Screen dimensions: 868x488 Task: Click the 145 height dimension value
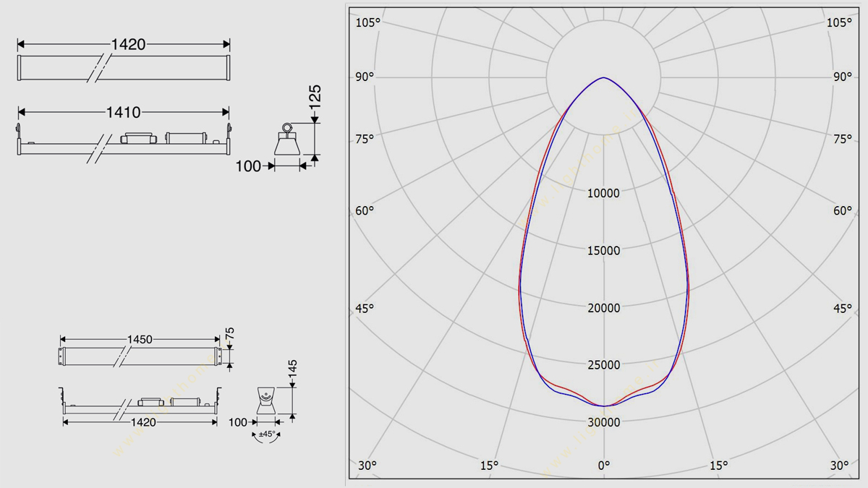pos(292,370)
